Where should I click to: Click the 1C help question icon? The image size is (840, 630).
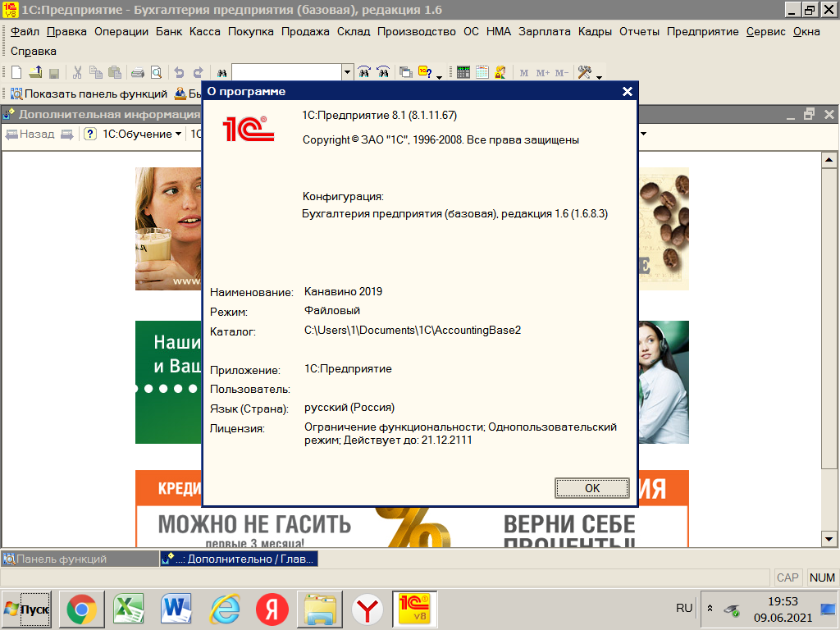426,72
